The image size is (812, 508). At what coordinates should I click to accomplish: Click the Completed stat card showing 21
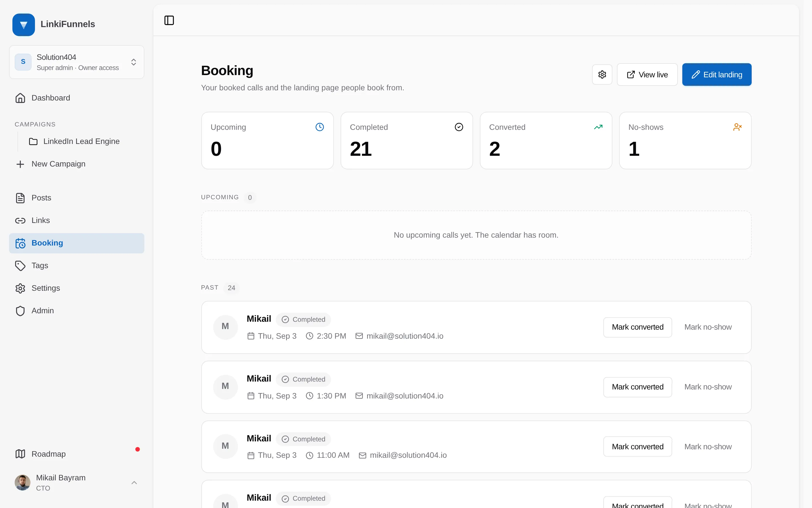click(407, 141)
